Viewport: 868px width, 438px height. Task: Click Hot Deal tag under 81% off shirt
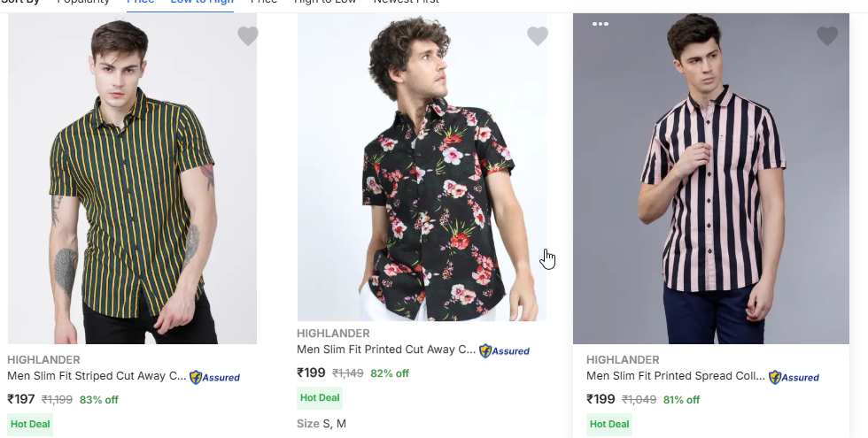click(x=609, y=425)
